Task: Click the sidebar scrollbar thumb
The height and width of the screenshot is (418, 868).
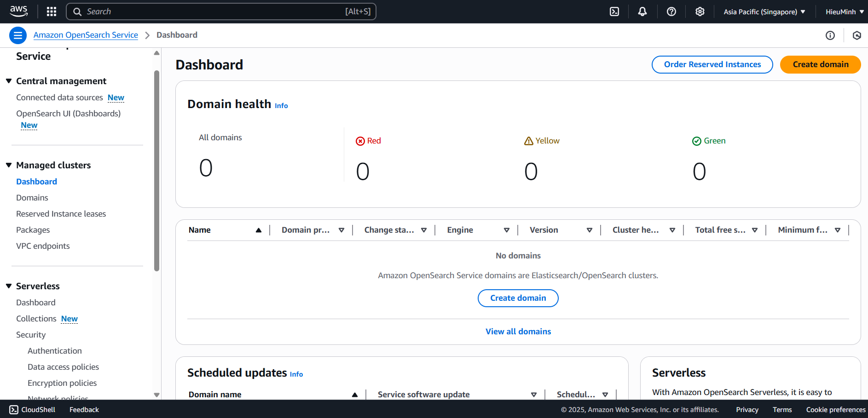Action: (157, 171)
